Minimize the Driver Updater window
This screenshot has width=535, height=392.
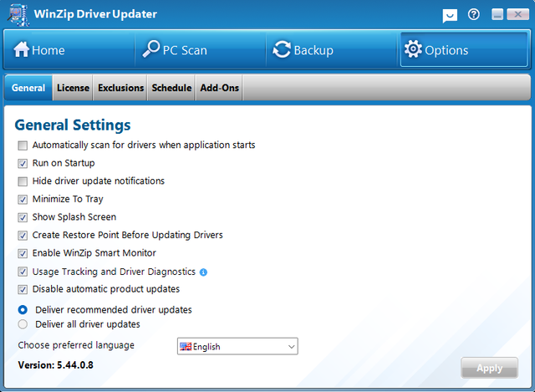pos(497,14)
